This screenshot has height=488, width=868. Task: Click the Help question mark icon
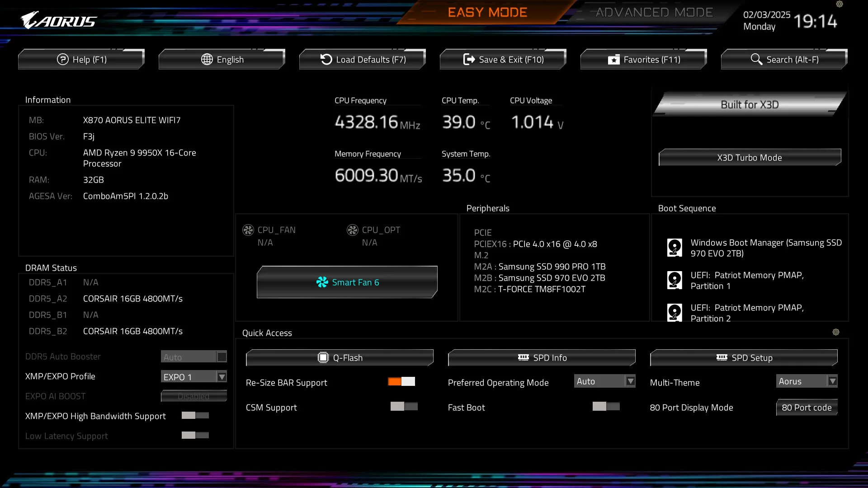pos(62,59)
